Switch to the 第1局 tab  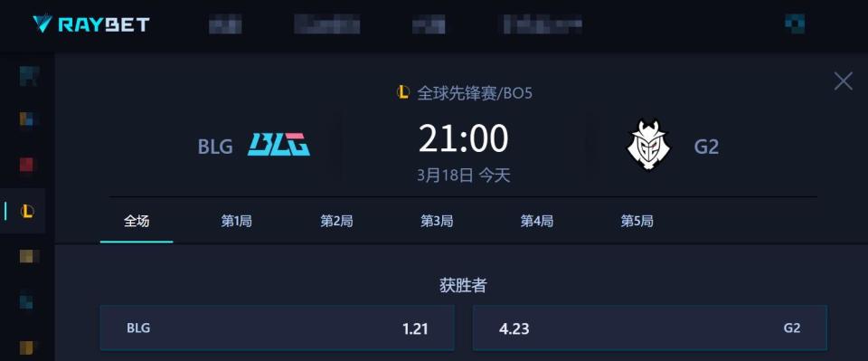tap(236, 222)
